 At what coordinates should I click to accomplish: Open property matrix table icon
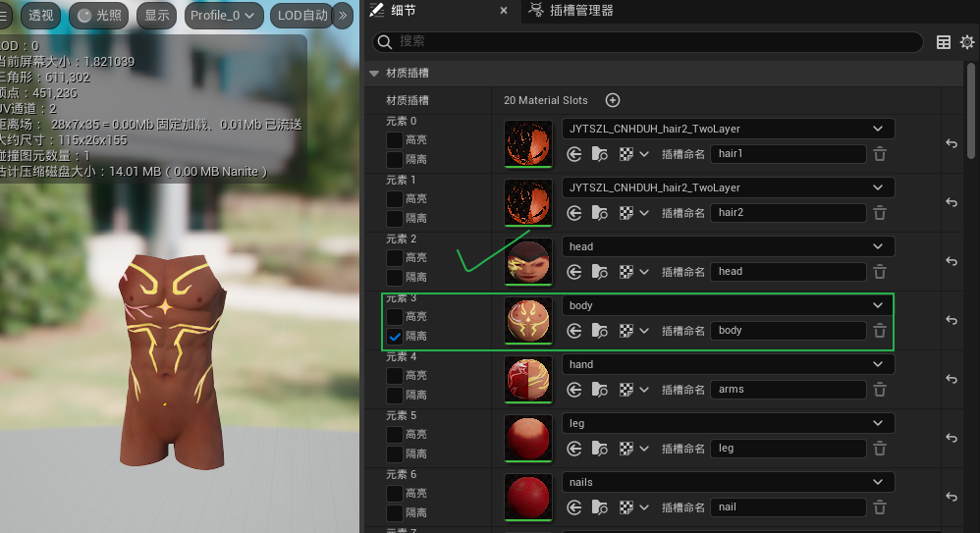pos(943,42)
